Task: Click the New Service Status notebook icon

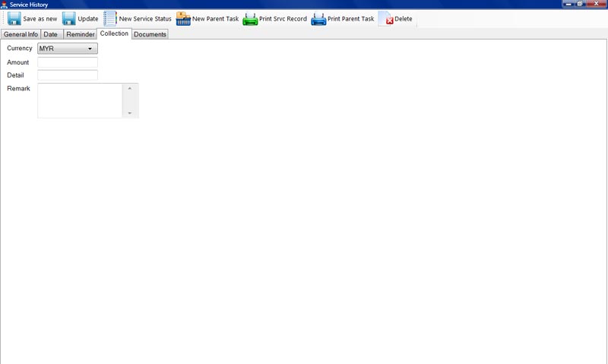Action: 109,18
